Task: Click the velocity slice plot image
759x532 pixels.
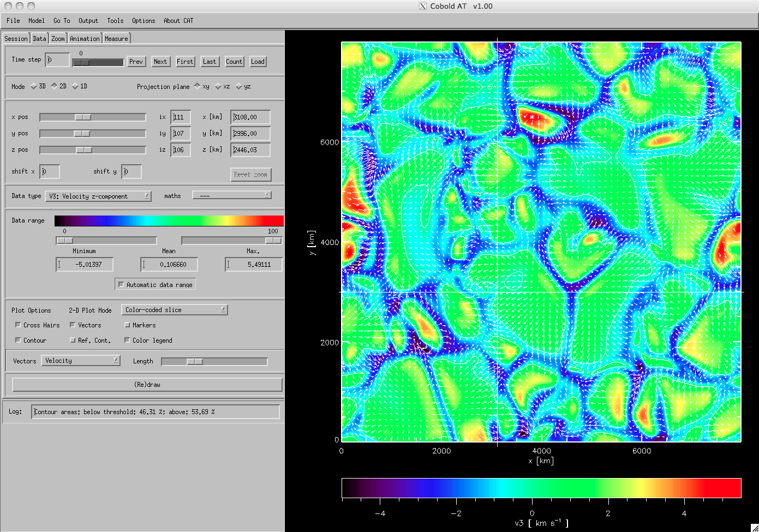Action: (541, 242)
